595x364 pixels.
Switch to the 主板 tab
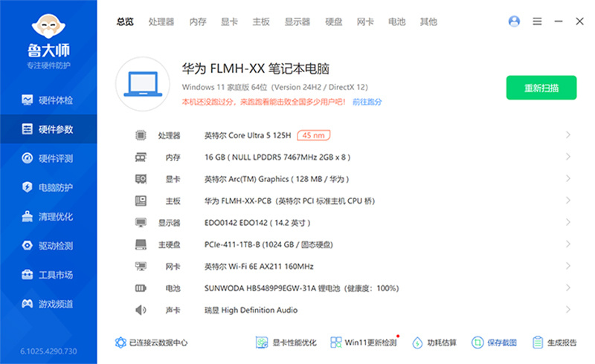(261, 22)
